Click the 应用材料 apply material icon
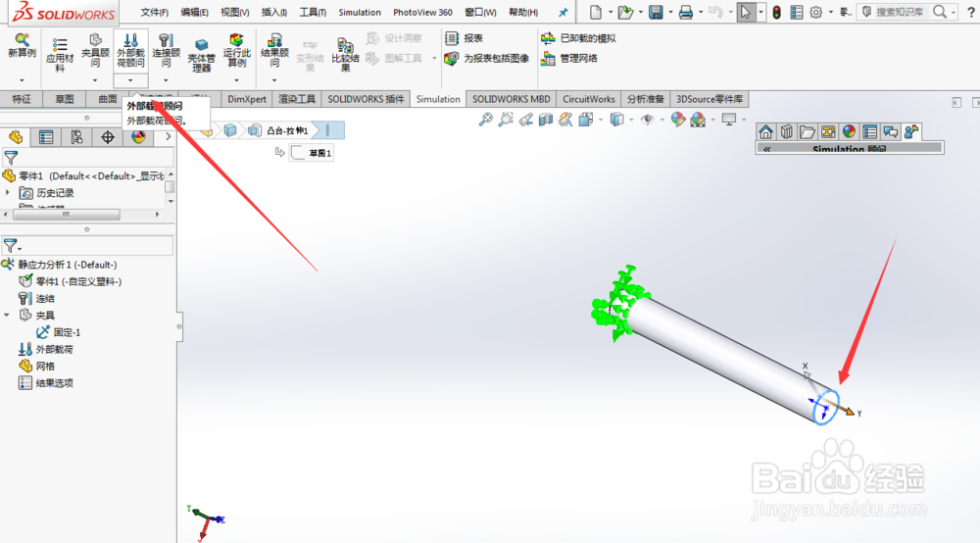The height and width of the screenshot is (543, 980). point(60,53)
